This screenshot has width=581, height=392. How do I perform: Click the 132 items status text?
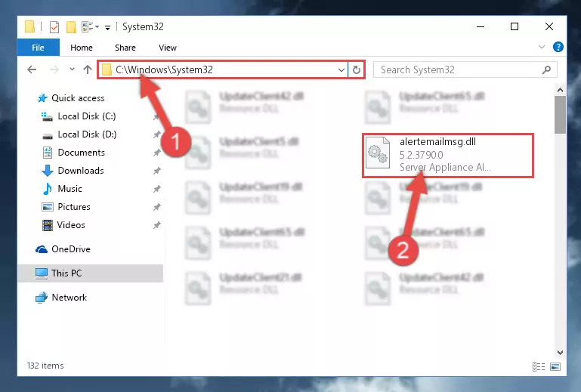(x=45, y=366)
